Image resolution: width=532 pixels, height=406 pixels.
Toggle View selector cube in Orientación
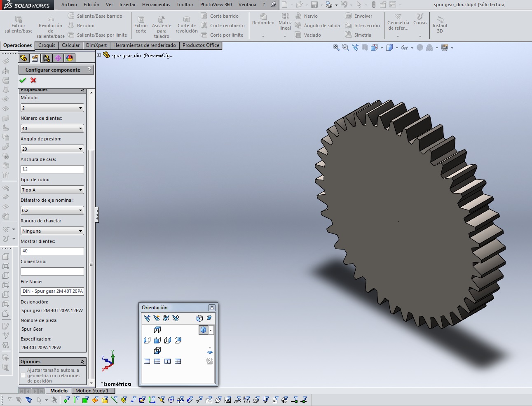(199, 318)
